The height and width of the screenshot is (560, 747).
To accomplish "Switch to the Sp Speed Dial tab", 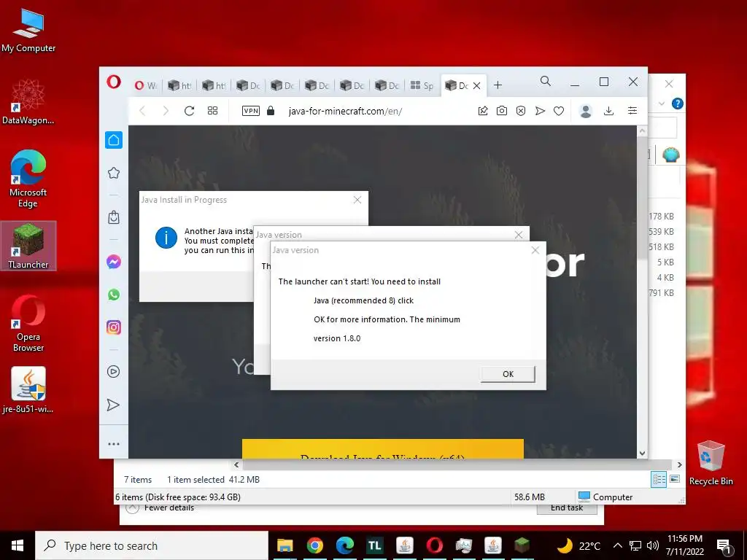I will coord(422,86).
